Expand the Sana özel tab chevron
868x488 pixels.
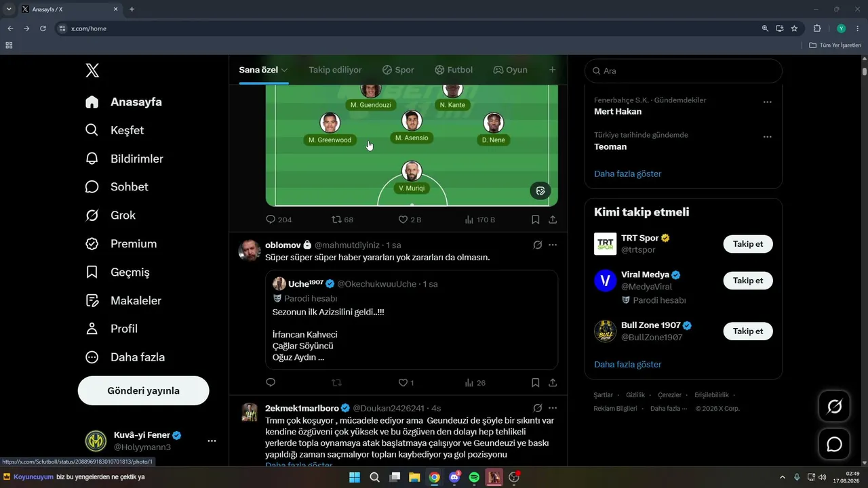(x=285, y=70)
